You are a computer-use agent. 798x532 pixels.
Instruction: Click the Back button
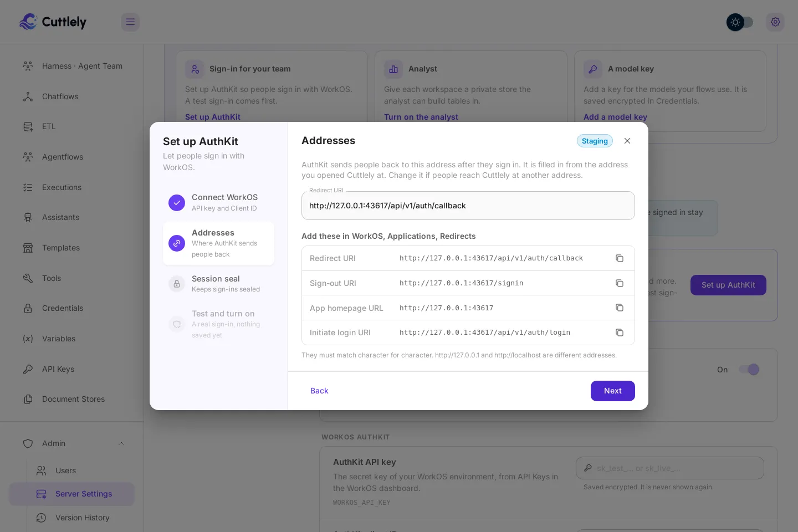tap(319, 391)
